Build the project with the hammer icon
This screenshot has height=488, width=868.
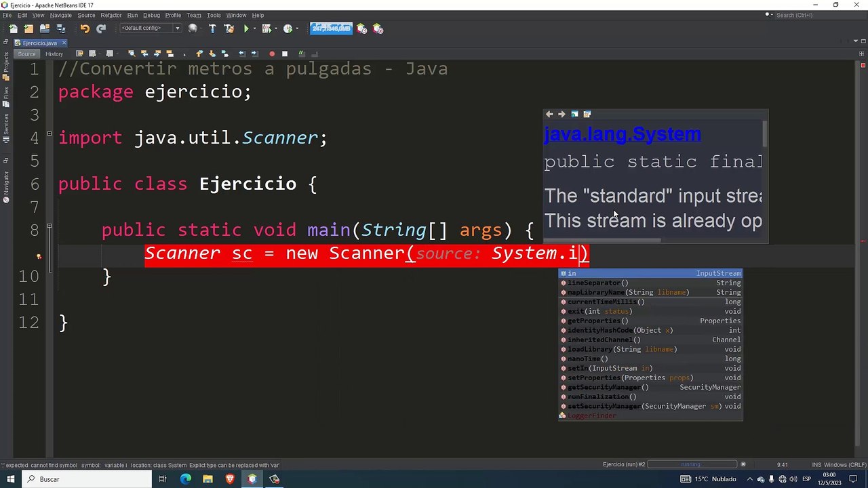pos(212,28)
